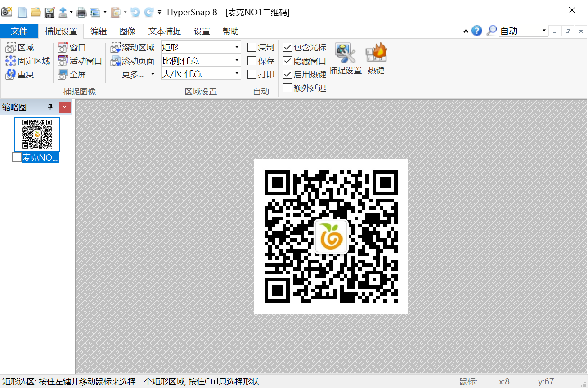
Task: Save the image with the floppy disk icon
Action: [49, 12]
